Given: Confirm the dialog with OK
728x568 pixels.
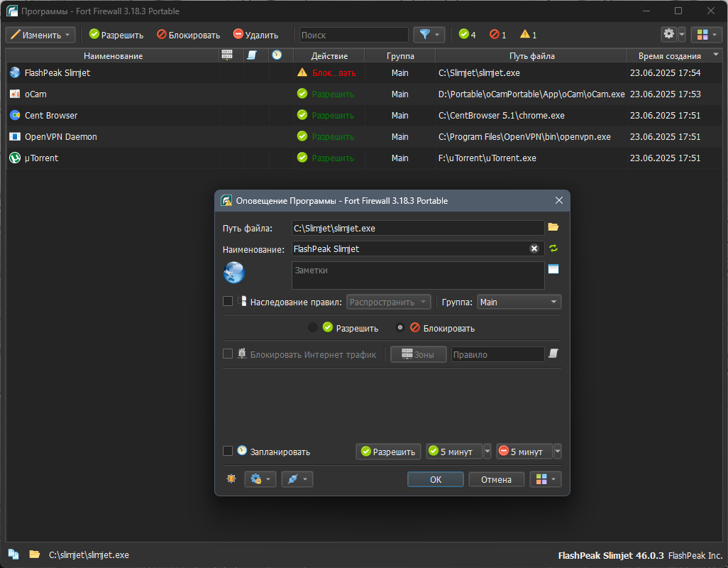Looking at the screenshot, I should (436, 479).
